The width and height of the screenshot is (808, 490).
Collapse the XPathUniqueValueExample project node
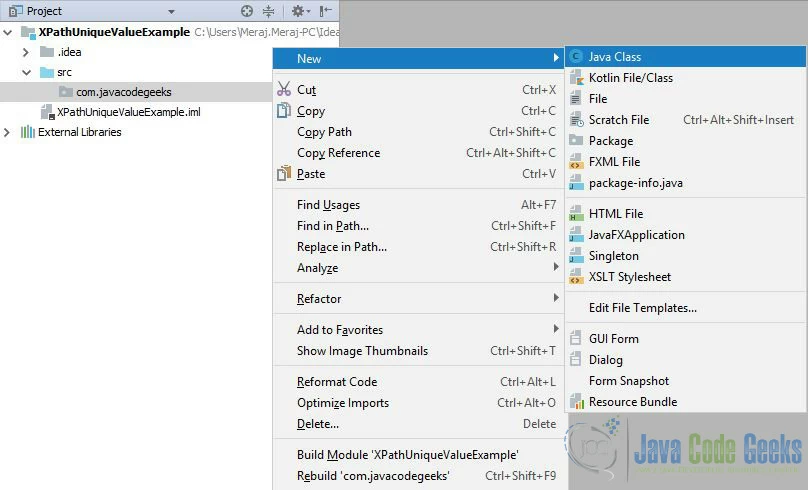(x=8, y=32)
